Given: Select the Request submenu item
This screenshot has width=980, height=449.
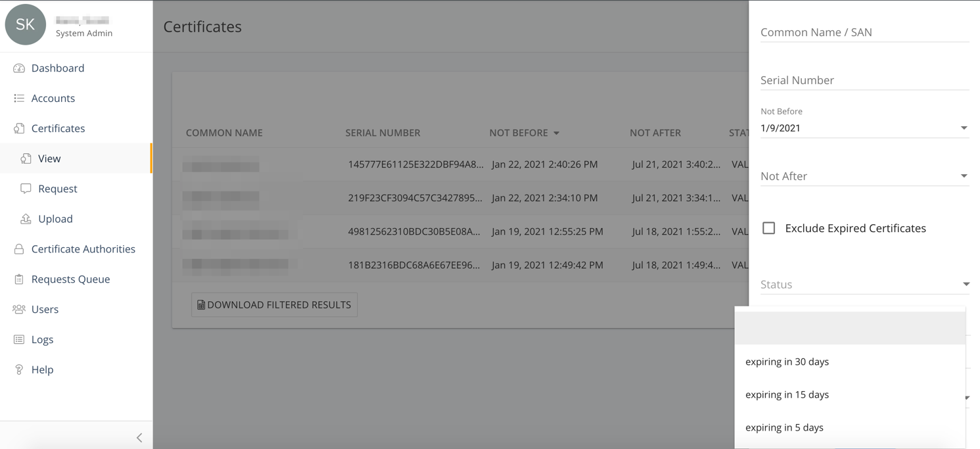Looking at the screenshot, I should pyautogui.click(x=58, y=189).
